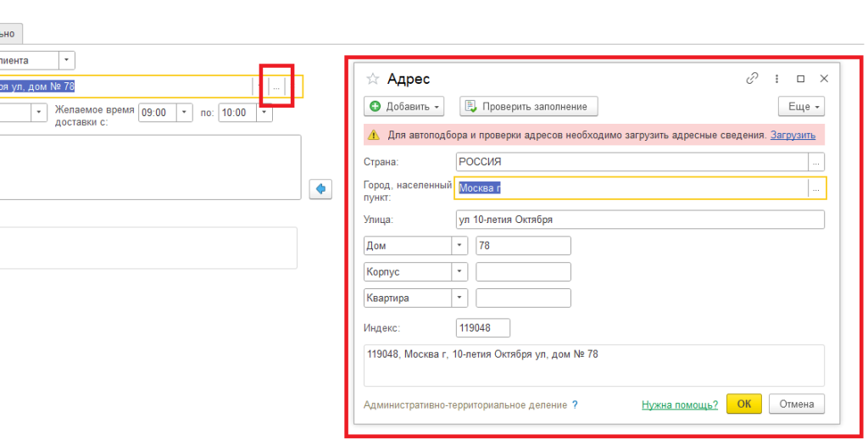The height and width of the screenshot is (446, 868).
Task: Open country selection ellipsis button
Action: pos(815,162)
